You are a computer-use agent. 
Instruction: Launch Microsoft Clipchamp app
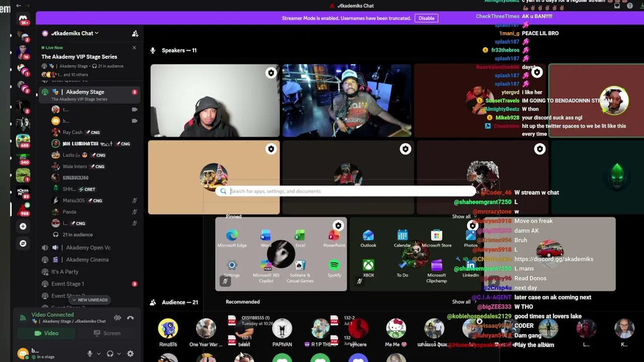coord(437,271)
